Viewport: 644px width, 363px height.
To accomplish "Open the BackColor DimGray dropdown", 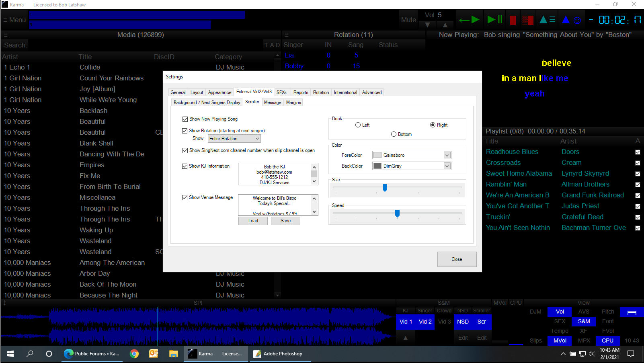I will [x=447, y=166].
